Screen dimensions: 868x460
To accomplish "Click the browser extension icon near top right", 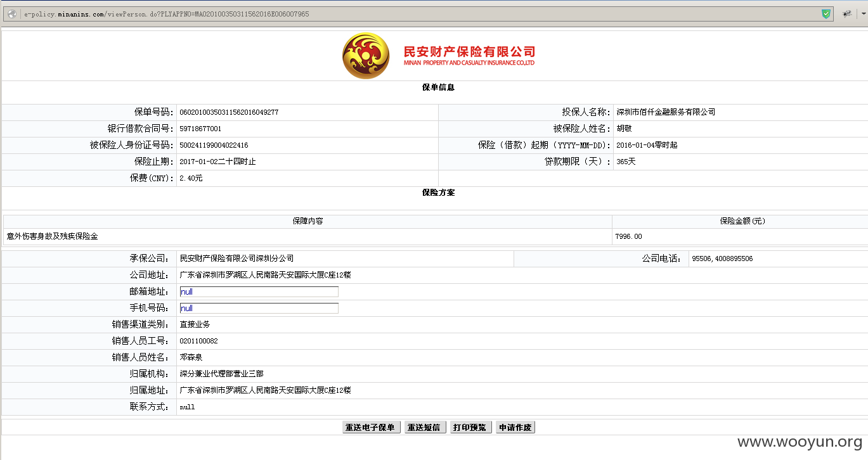I will pos(846,14).
